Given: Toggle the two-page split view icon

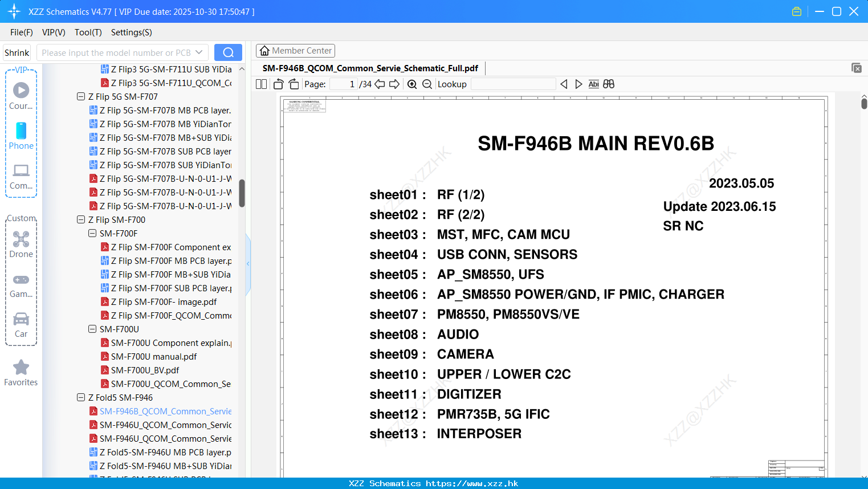Looking at the screenshot, I should tap(261, 84).
